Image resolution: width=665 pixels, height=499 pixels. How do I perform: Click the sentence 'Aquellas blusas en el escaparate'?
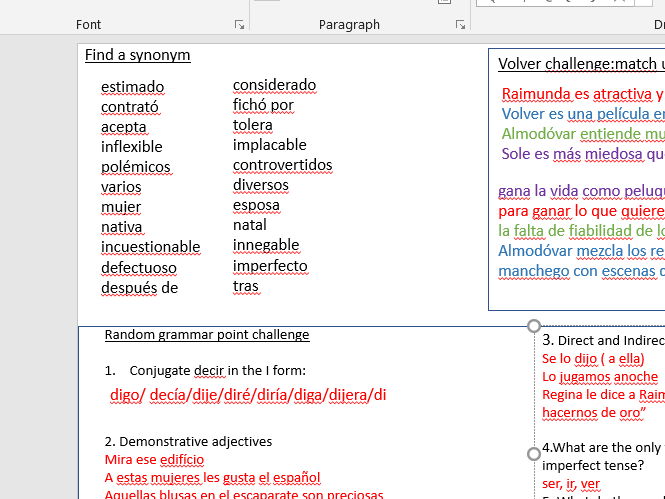244,494
